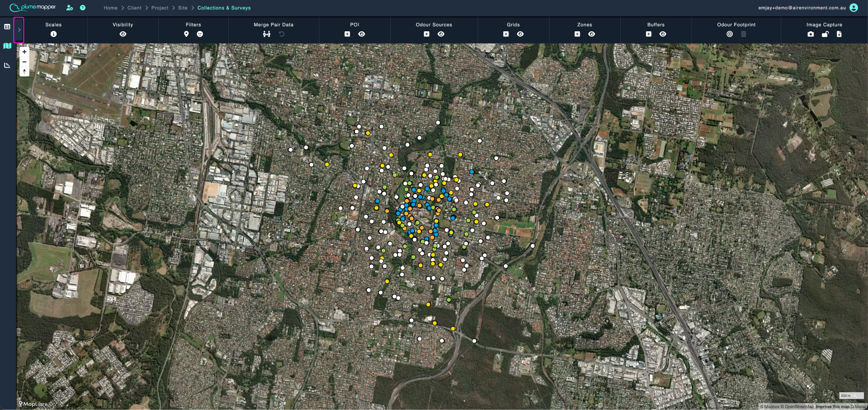
Task: Click the Improve this map link
Action: tap(832, 407)
